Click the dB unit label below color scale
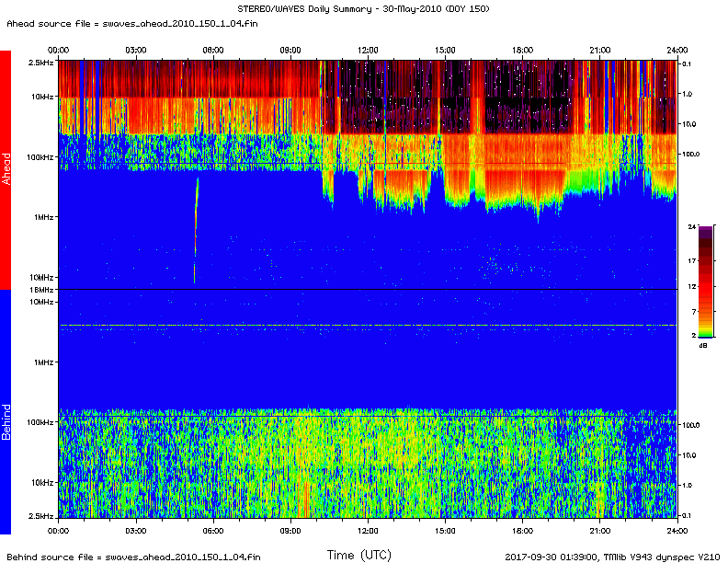This screenshot has width=728, height=563. 703,345
